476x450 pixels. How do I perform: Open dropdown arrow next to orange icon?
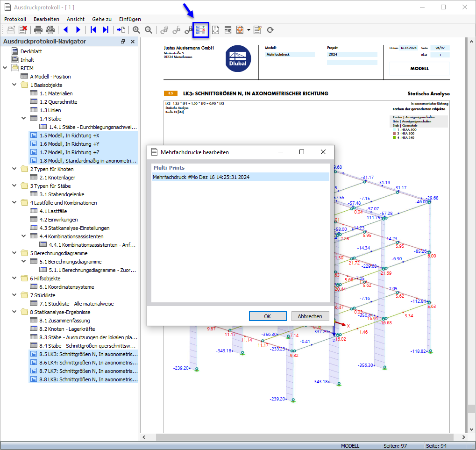coord(249,30)
